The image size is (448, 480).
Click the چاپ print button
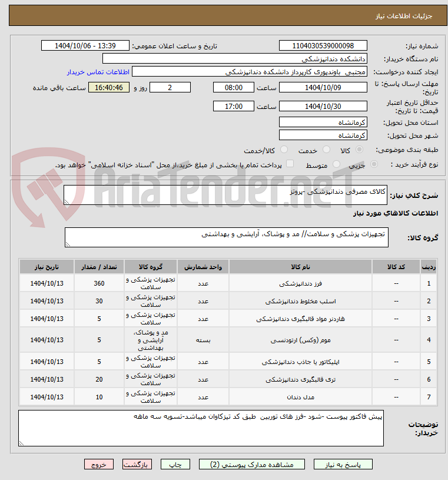tap(175, 464)
